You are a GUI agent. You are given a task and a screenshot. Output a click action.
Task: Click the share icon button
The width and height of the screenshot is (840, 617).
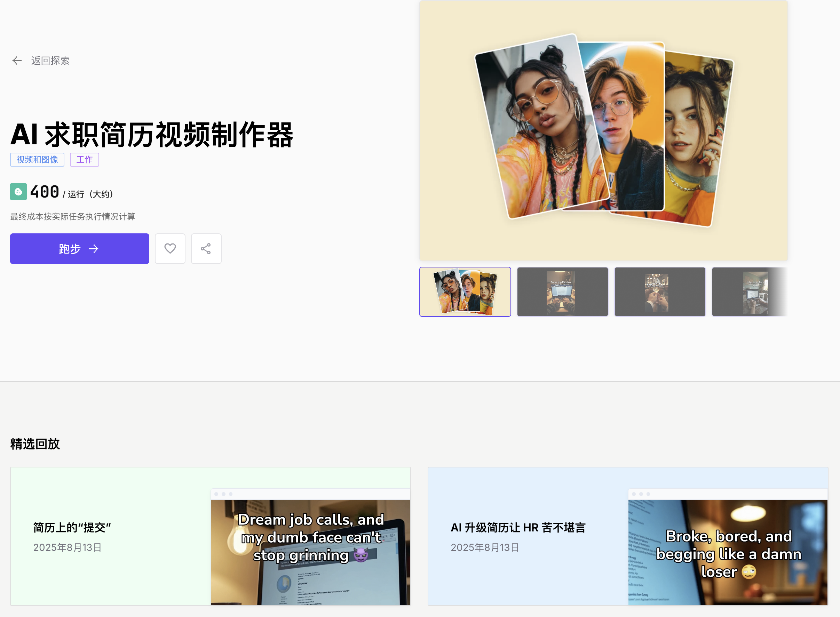(206, 249)
